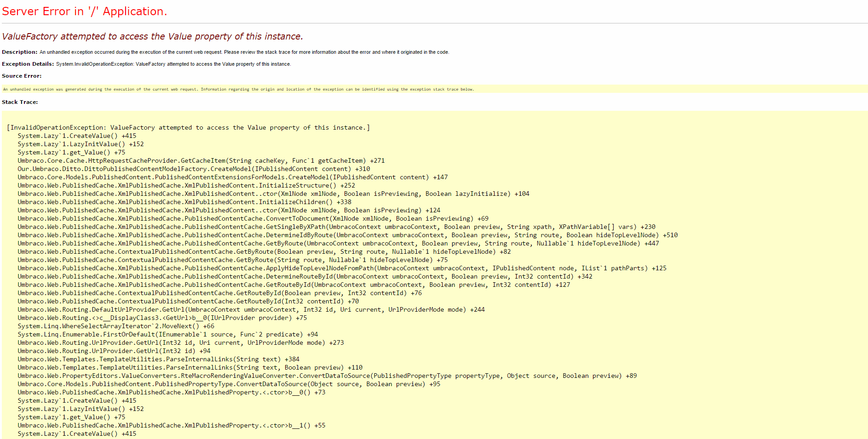The width and height of the screenshot is (868, 439).
Task: Click the 'HttpRequestCacheProvider.GetCacheItem' trace line
Action: (201, 161)
